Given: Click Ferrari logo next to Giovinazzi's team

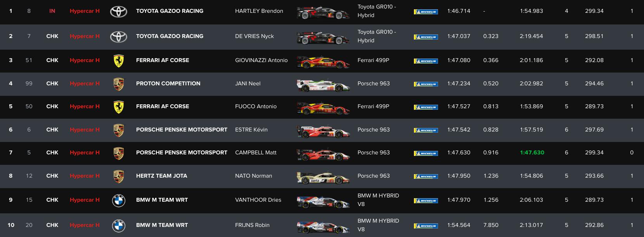Looking at the screenshot, I should pyautogui.click(x=119, y=61).
